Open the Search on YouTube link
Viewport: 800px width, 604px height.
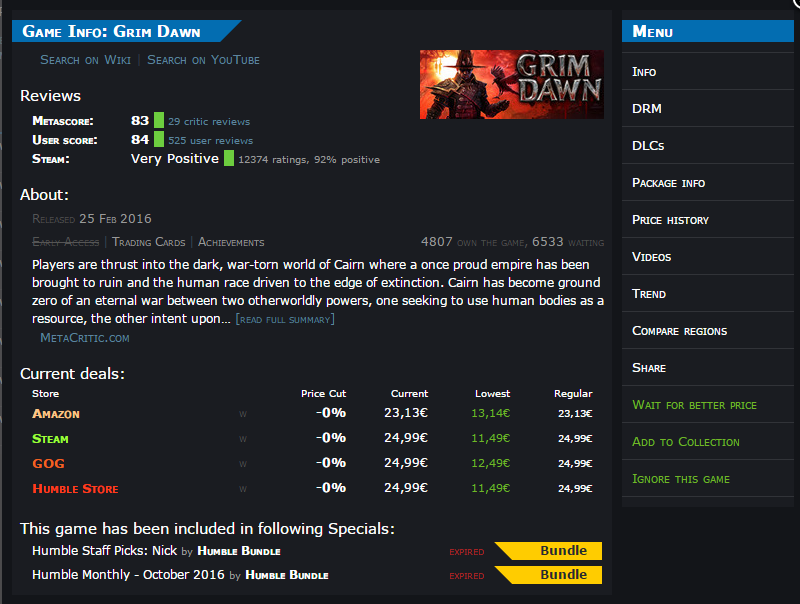(203, 60)
